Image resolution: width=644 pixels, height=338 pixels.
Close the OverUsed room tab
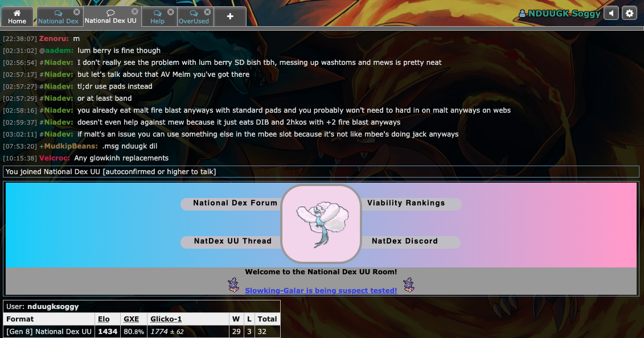point(207,12)
